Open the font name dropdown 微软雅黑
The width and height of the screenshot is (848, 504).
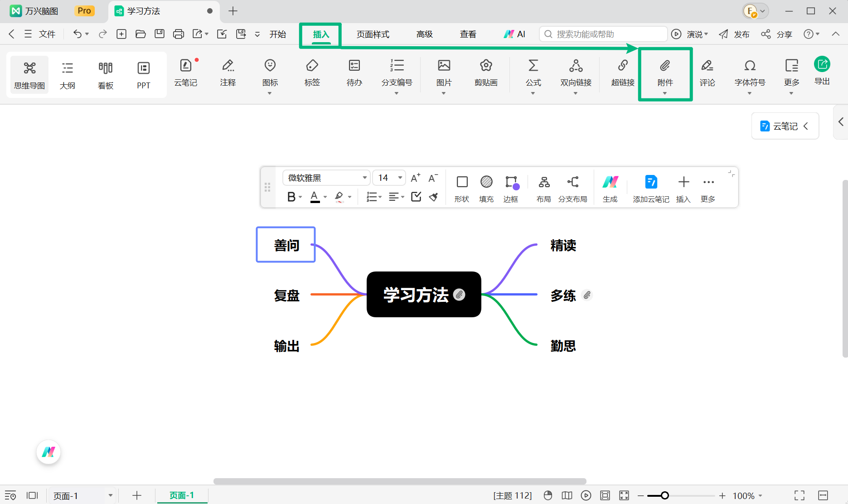click(x=326, y=178)
